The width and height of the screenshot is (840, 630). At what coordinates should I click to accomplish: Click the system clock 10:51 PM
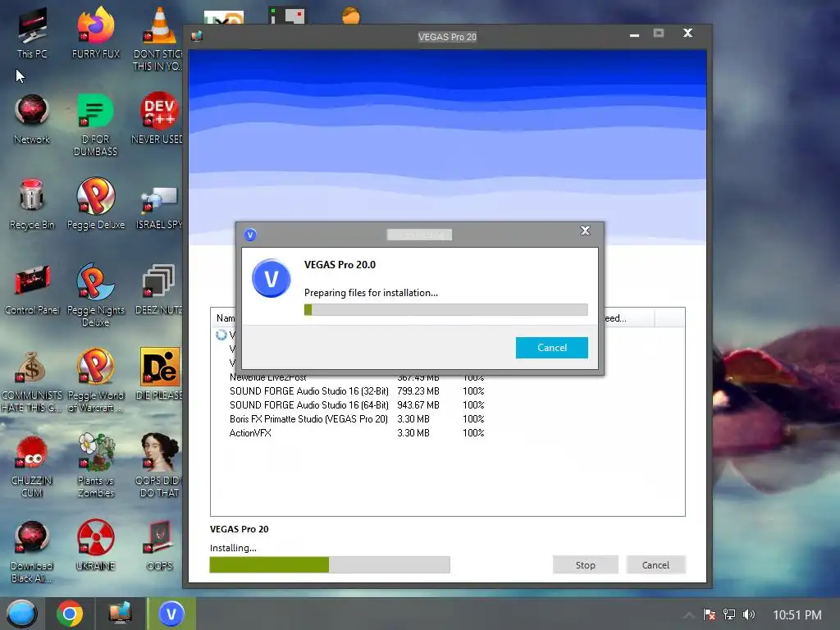797,614
